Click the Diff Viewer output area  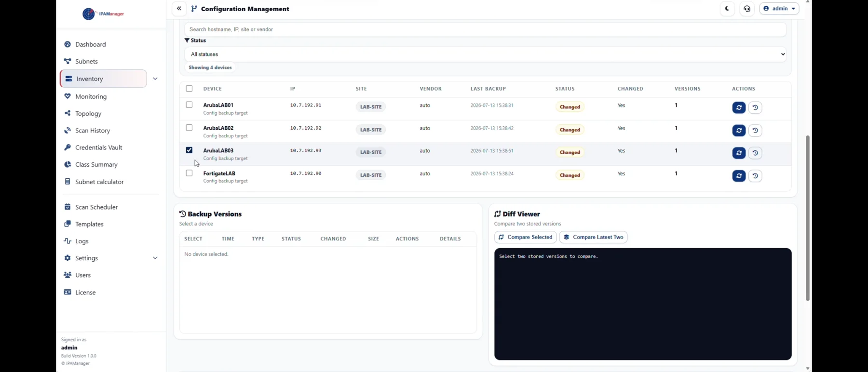643,304
